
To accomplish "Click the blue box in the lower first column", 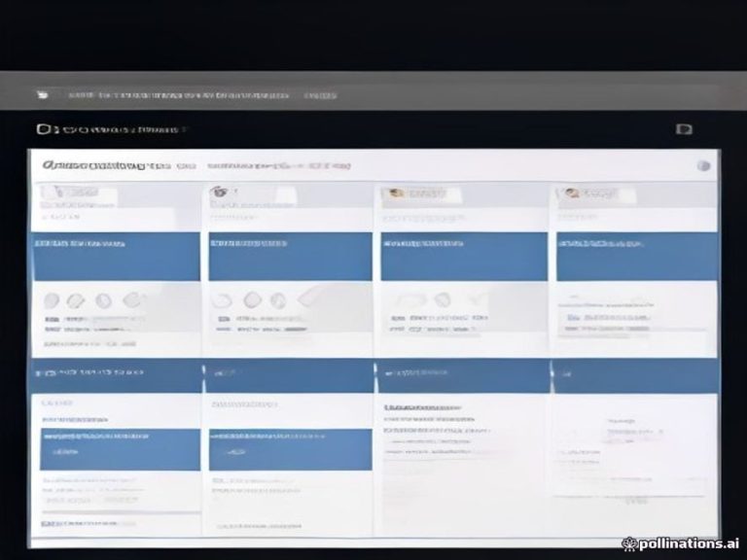I will [x=120, y=449].
